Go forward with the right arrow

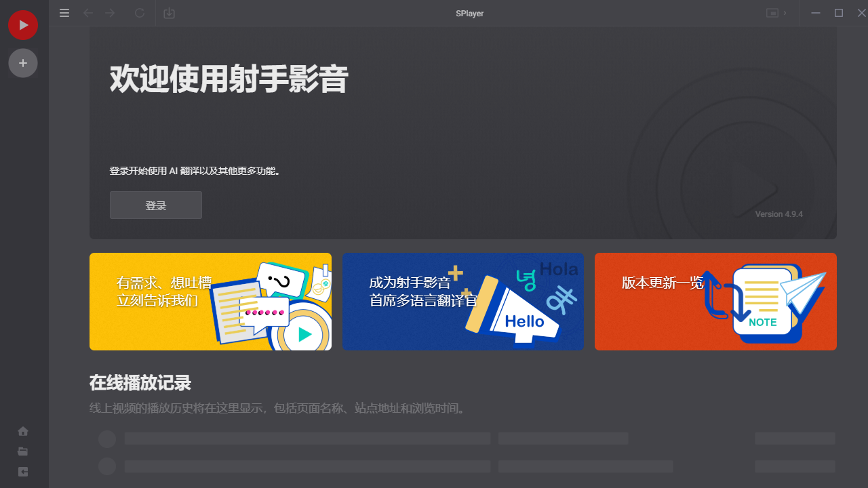click(x=110, y=13)
